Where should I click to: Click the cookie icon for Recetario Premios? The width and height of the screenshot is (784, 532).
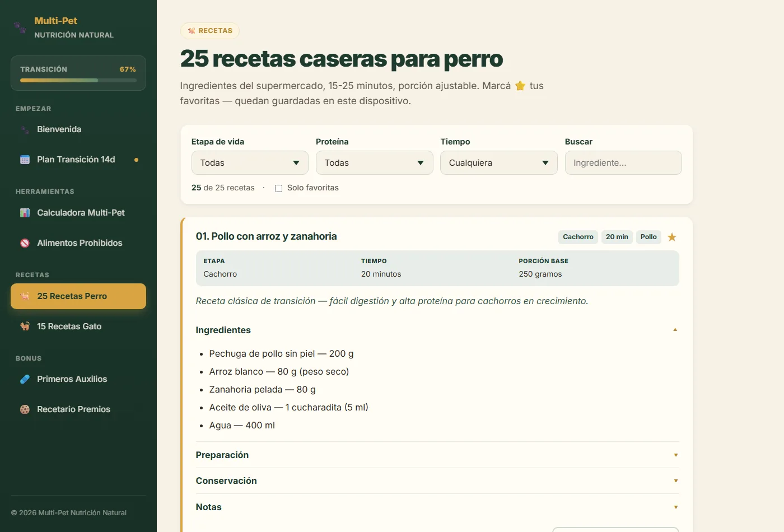(25, 409)
